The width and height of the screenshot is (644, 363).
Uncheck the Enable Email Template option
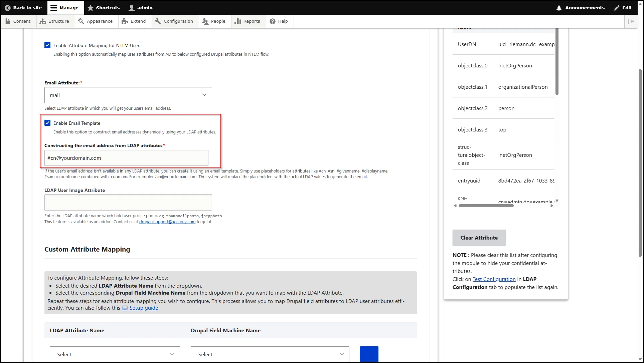click(47, 123)
